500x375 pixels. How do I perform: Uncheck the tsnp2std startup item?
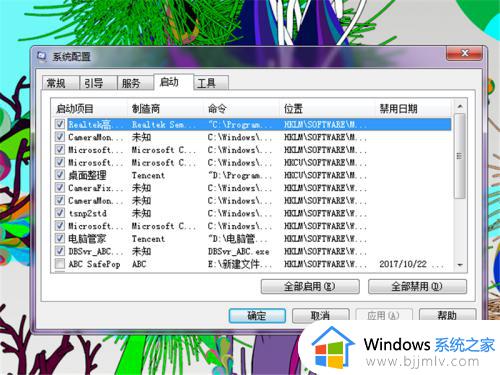(x=60, y=213)
